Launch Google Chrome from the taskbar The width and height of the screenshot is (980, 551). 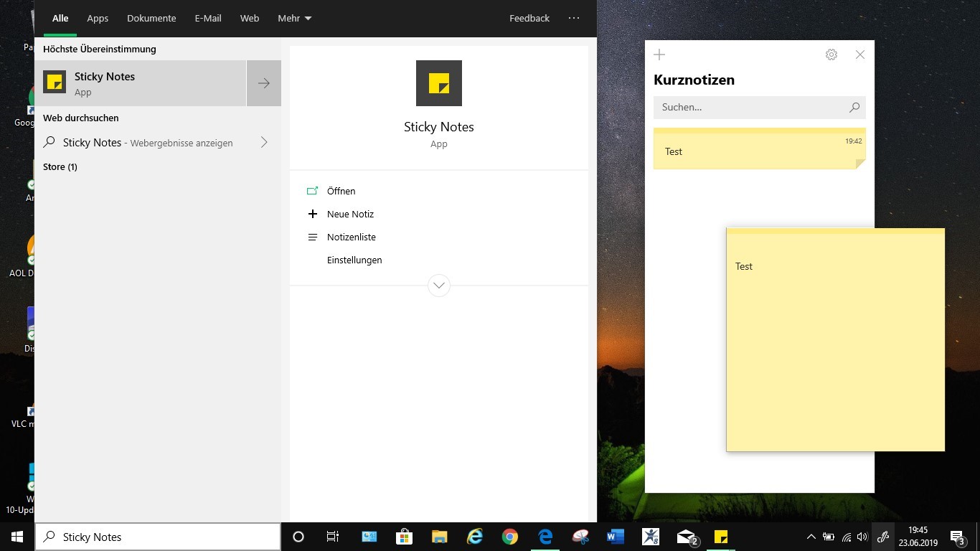(x=510, y=537)
